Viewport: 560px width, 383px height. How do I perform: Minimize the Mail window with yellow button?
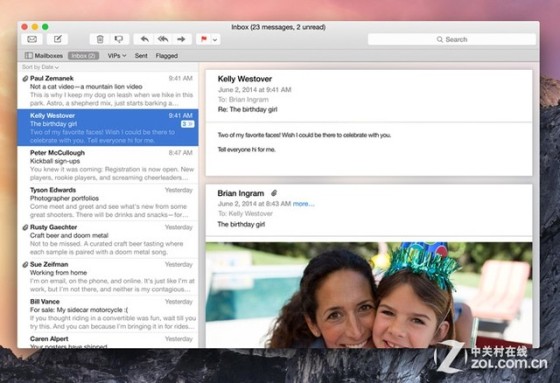pos(35,27)
